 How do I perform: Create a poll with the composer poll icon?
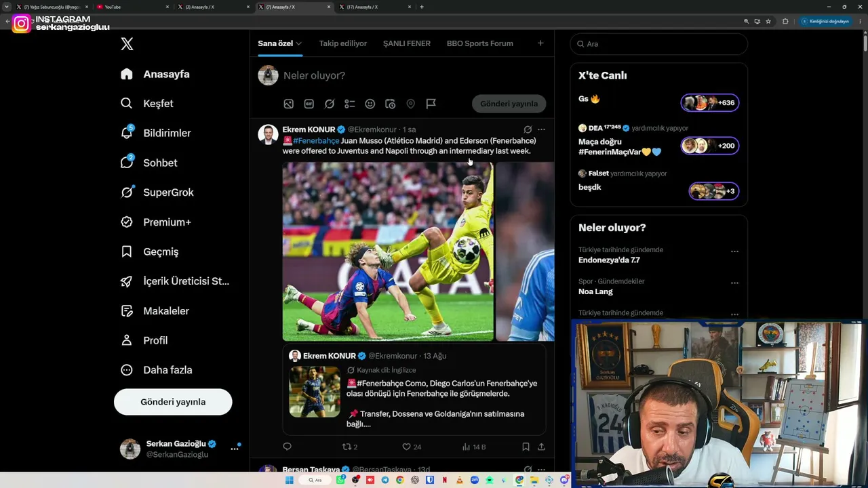point(350,104)
